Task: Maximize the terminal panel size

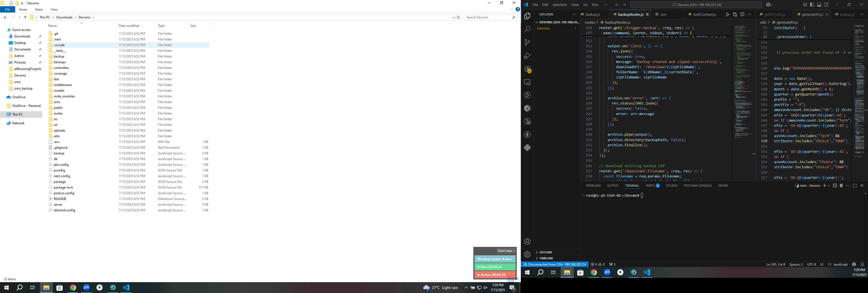Action: click(855, 186)
